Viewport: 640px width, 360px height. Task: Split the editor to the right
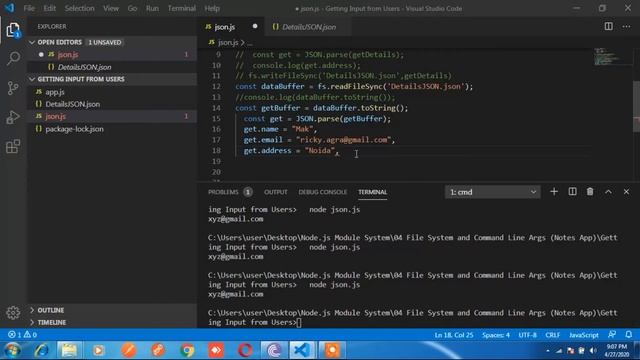[609, 27]
